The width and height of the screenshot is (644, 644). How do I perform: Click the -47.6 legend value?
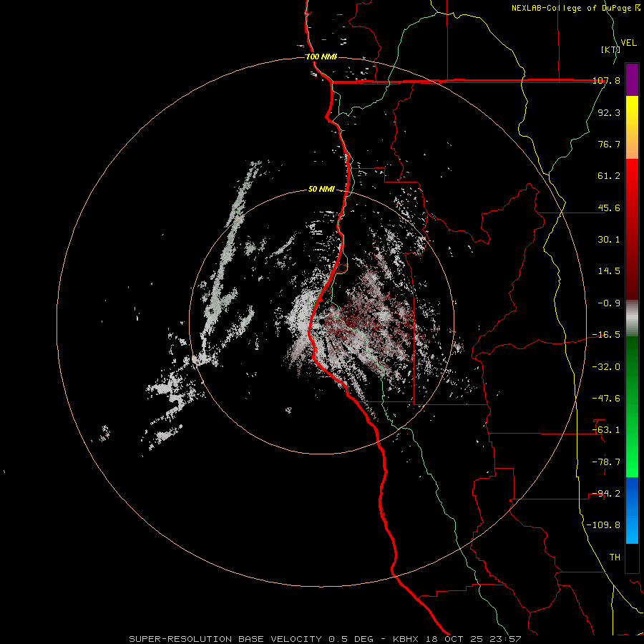click(x=606, y=399)
